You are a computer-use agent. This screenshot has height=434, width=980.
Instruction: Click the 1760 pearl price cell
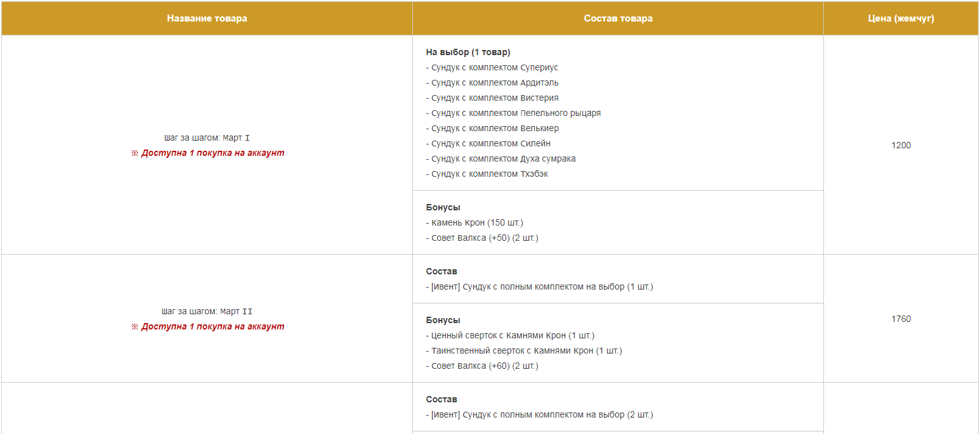coord(901,319)
